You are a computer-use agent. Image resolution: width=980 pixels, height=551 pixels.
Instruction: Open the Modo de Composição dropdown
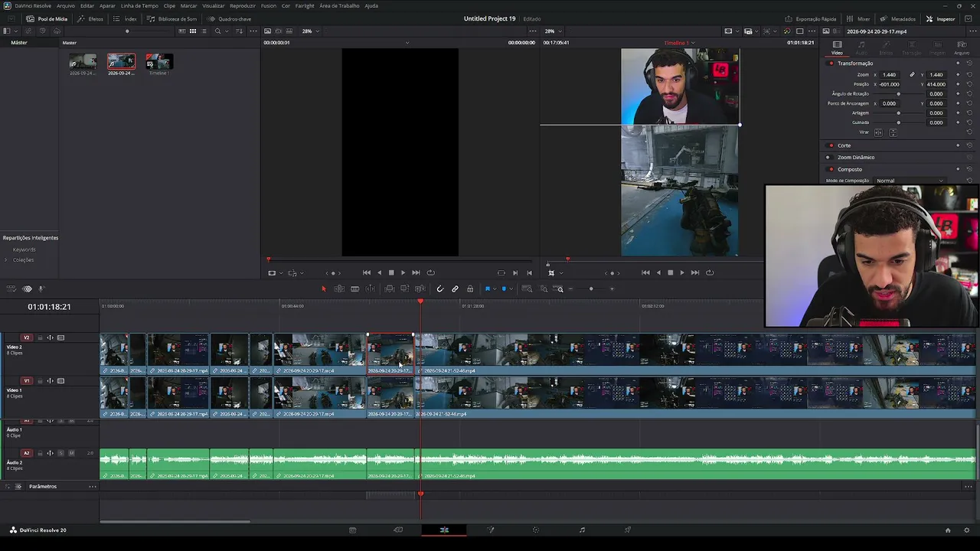point(909,181)
